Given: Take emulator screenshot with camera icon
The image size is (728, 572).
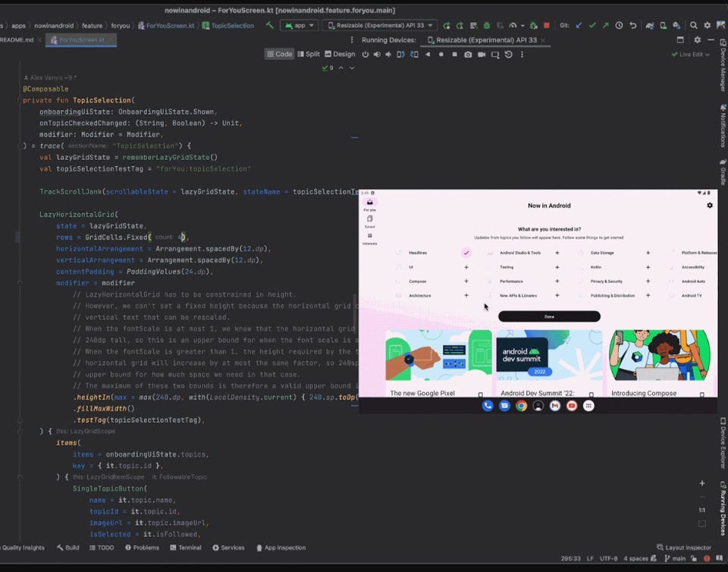Looking at the screenshot, I should (x=468, y=55).
